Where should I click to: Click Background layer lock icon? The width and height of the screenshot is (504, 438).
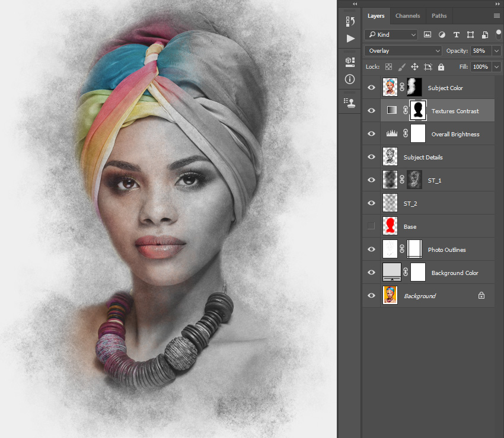tap(481, 295)
